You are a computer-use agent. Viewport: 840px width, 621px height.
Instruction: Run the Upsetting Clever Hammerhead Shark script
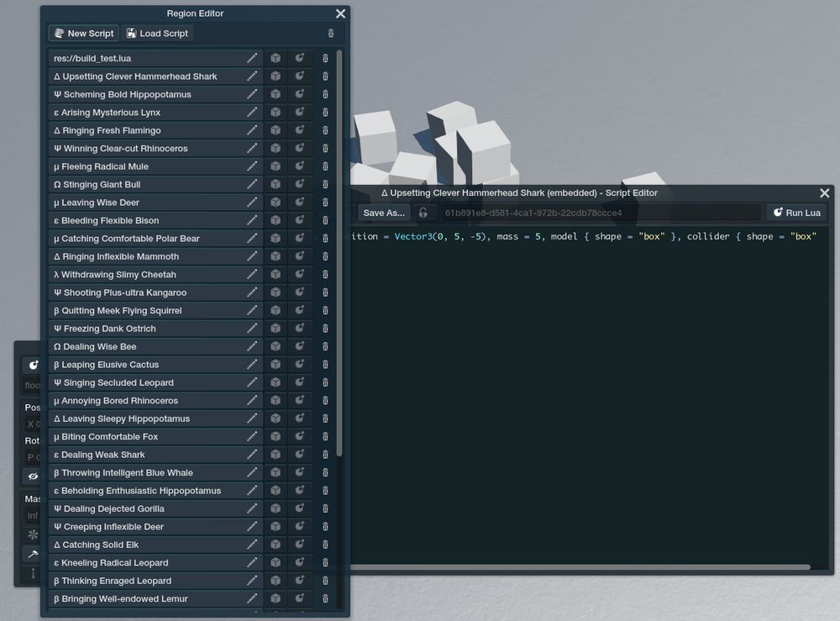pyautogui.click(x=300, y=76)
